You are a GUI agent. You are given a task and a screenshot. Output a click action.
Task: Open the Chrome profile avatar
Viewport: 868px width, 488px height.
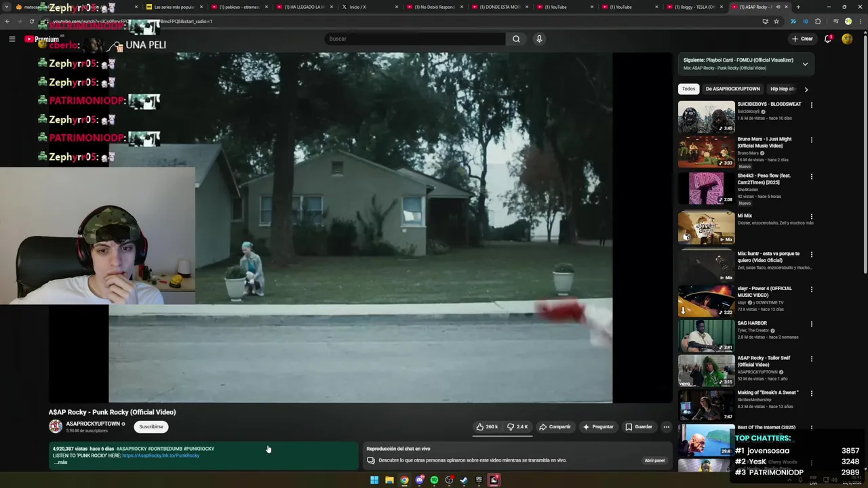pyautogui.click(x=848, y=21)
